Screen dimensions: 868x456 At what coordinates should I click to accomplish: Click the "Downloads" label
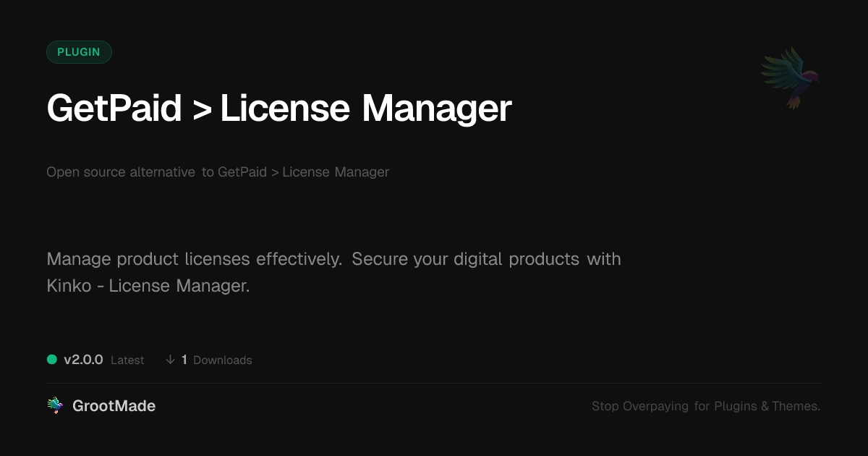[x=223, y=360]
